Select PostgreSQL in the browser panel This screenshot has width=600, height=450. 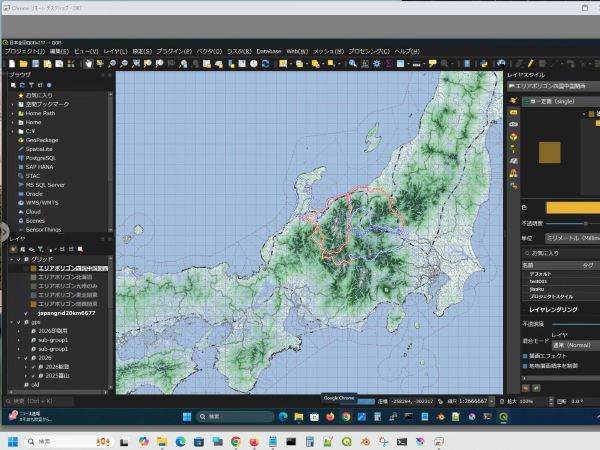click(40, 158)
